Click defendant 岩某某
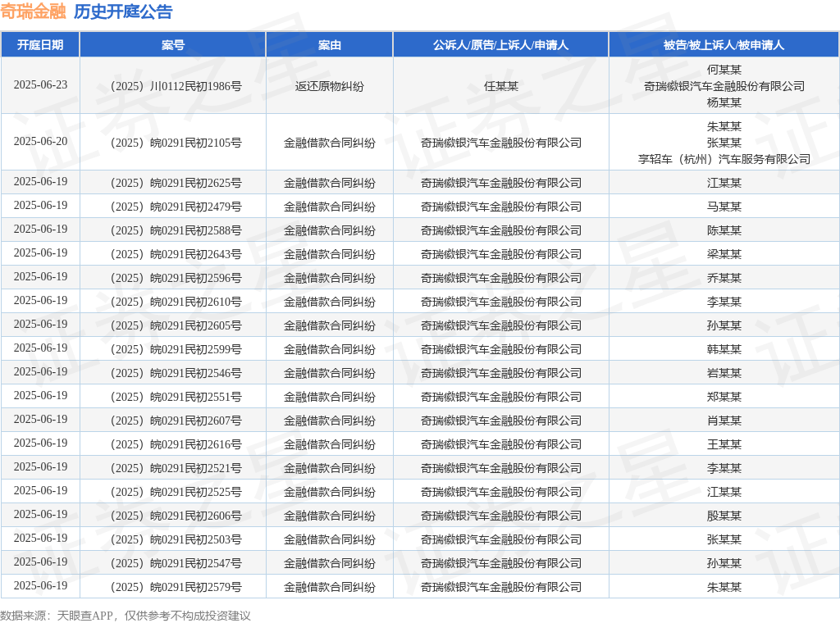The width and height of the screenshot is (840, 623). pos(724,373)
